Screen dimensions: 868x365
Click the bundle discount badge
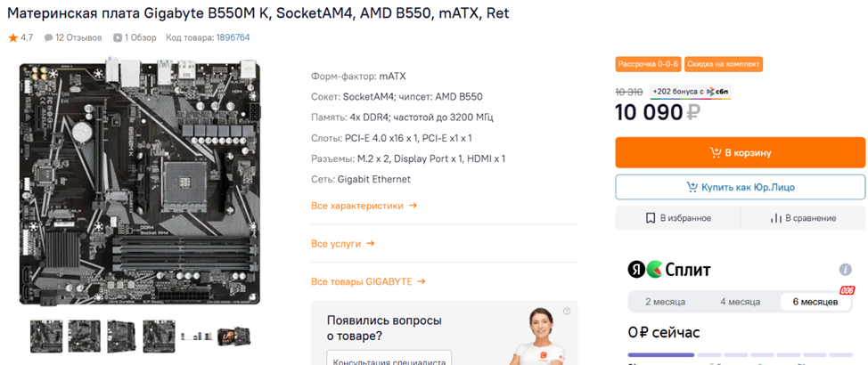[724, 65]
